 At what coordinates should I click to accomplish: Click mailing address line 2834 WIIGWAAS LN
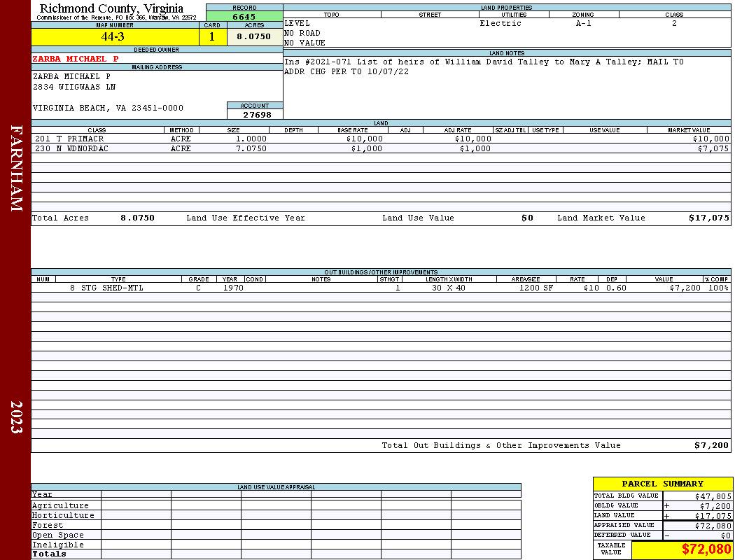coord(74,87)
